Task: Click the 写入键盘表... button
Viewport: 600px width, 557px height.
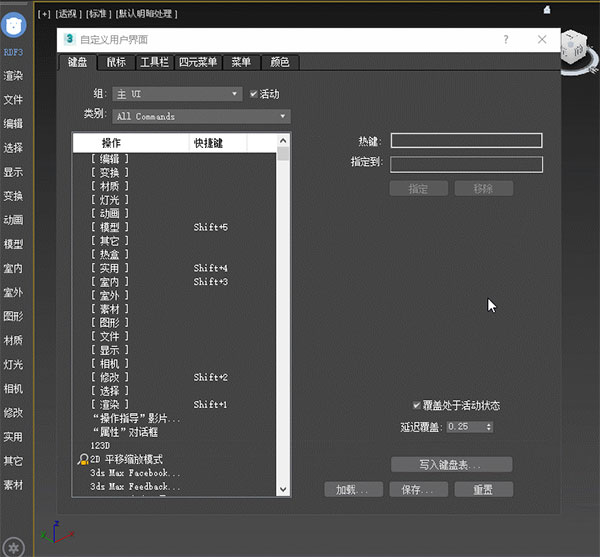Action: [451, 465]
